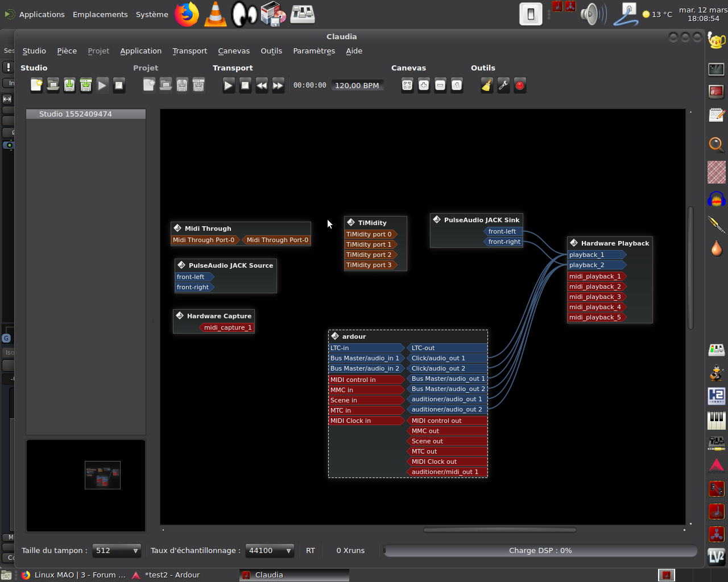Click the save studio icon
The image size is (728, 582).
[69, 85]
